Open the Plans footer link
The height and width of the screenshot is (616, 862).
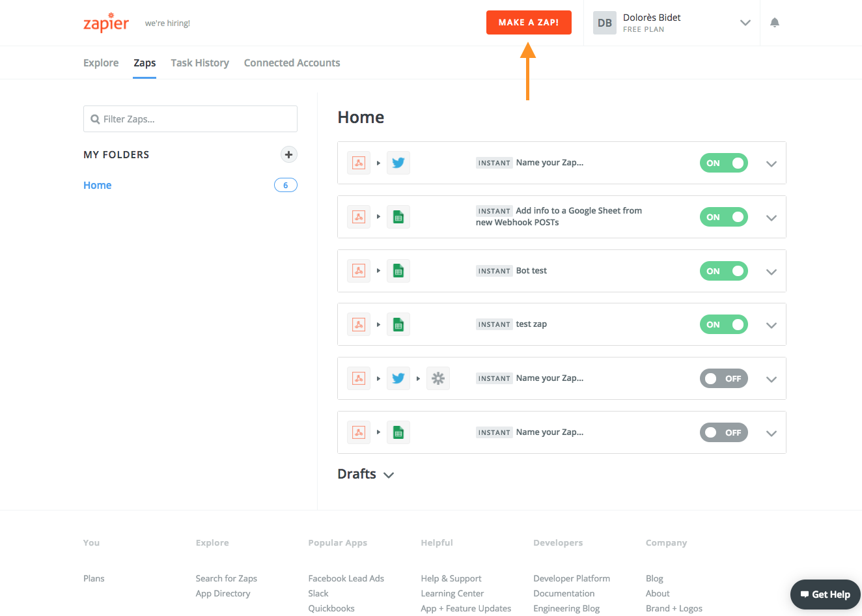[x=94, y=578]
